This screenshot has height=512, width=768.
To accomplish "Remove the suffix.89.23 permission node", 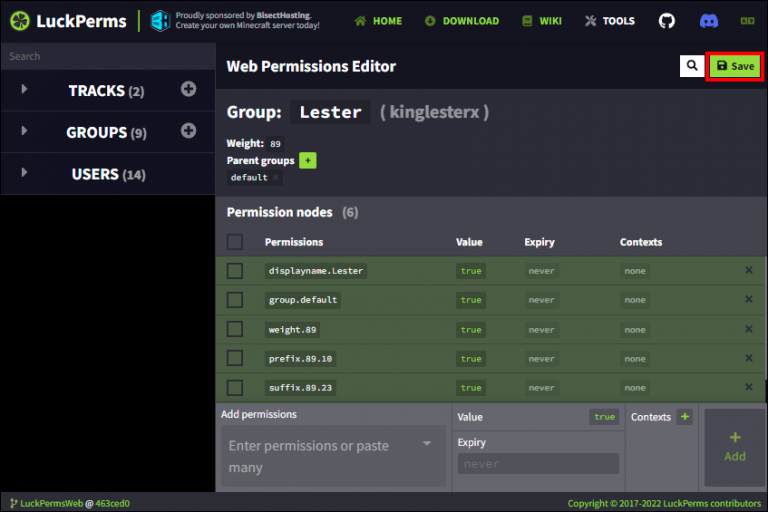I will pos(748,388).
